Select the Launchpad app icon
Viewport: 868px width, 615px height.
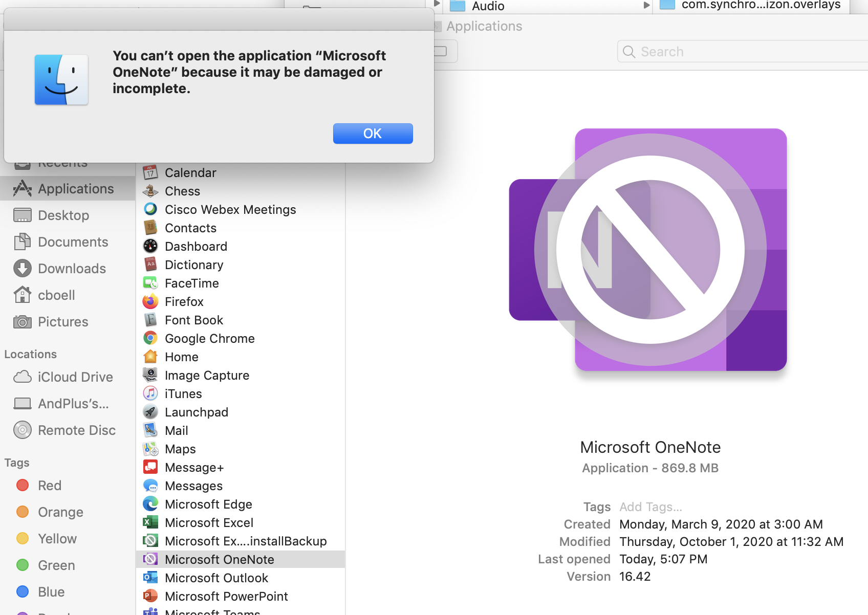pos(150,412)
